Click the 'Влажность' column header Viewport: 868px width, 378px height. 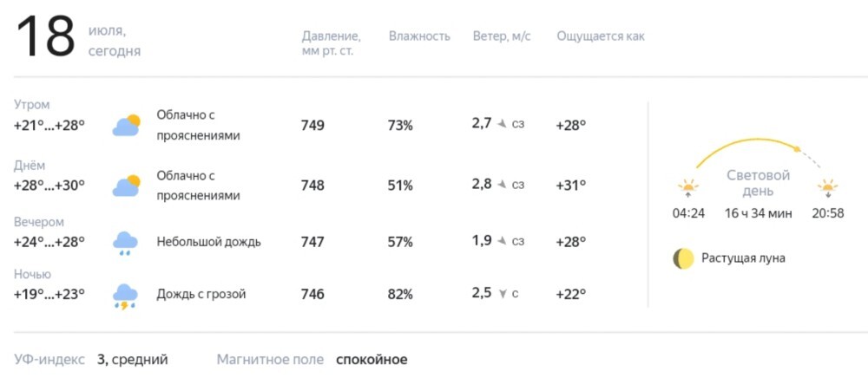pos(419,36)
